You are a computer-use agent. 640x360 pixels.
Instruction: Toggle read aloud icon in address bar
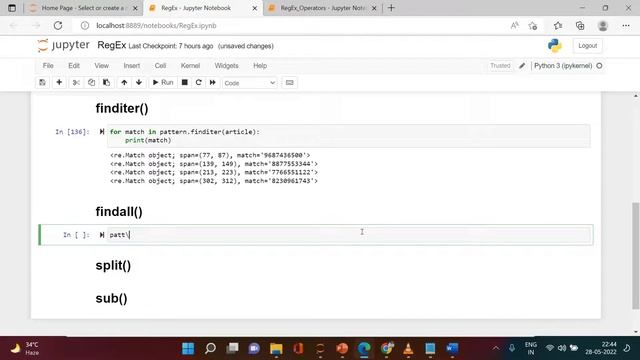pyautogui.click(x=515, y=25)
